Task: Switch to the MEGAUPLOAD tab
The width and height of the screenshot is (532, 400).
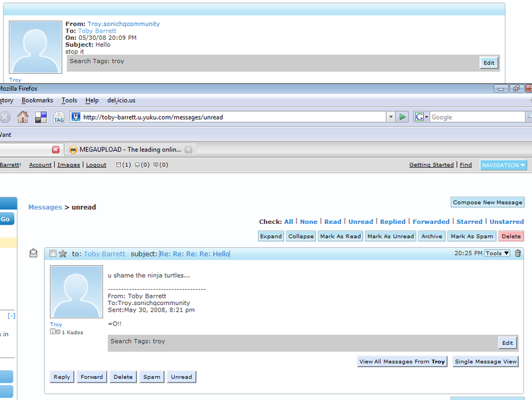Action: tap(130, 150)
